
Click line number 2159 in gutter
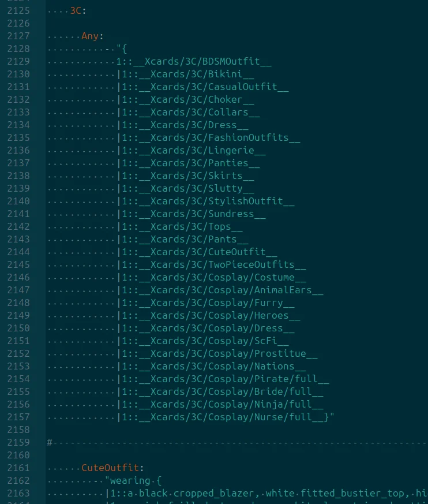pyautogui.click(x=18, y=443)
